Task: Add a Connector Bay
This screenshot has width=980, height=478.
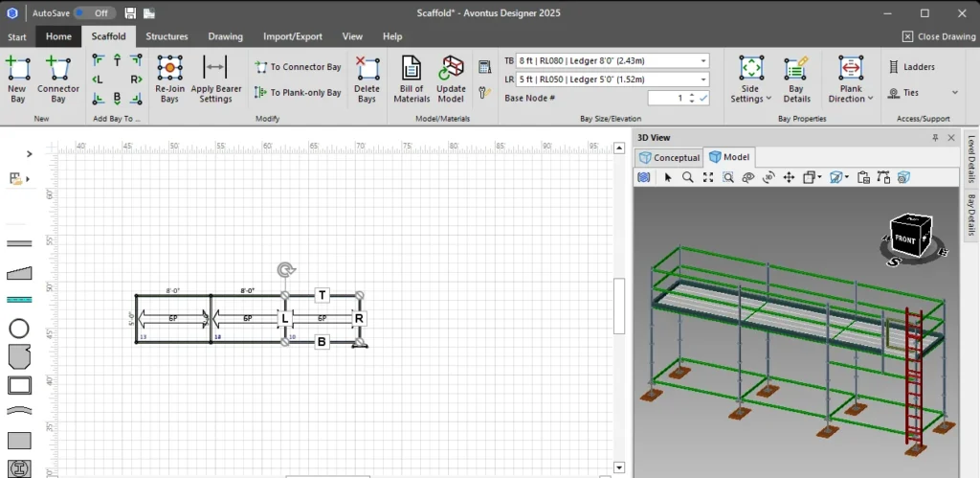Action: click(58, 70)
